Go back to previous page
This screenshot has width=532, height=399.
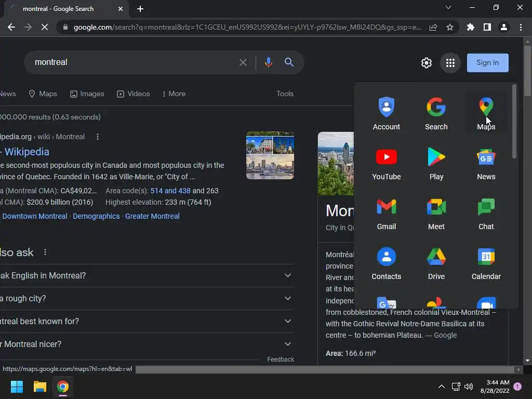point(11,27)
